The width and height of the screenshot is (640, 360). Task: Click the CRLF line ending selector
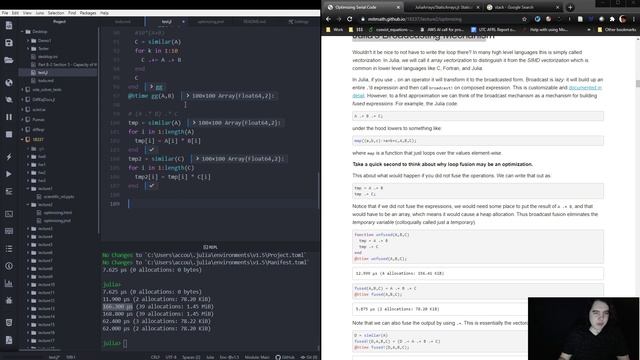[x=155, y=357]
